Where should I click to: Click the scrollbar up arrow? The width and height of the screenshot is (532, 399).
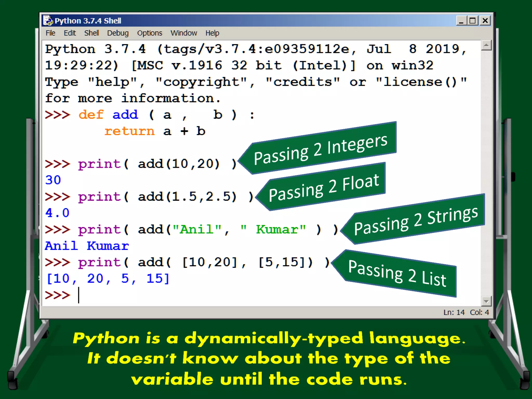click(x=486, y=45)
